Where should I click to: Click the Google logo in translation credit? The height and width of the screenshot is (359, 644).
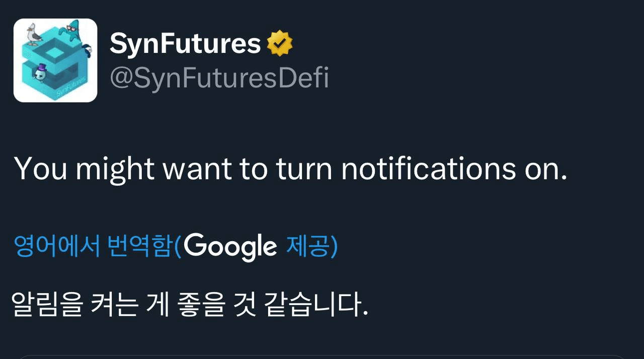(x=230, y=247)
